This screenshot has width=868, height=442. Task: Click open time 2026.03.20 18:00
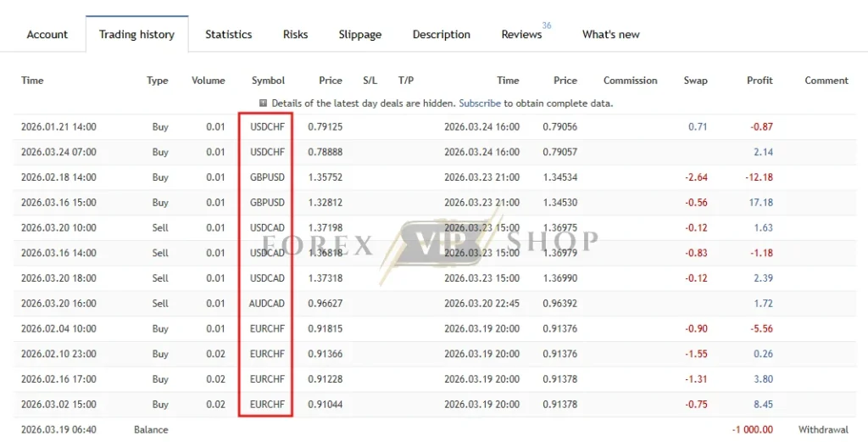coord(58,278)
